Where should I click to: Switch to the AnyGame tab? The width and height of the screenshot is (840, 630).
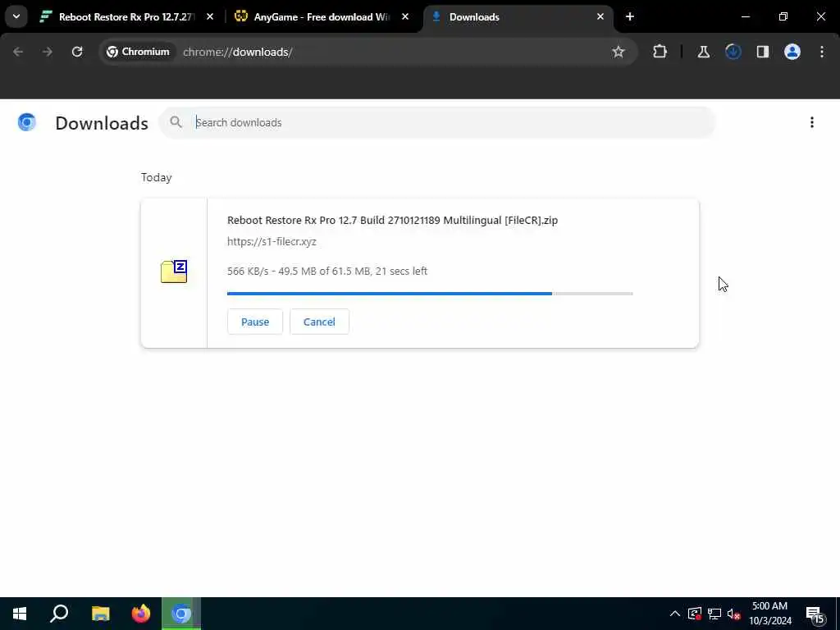click(x=322, y=16)
